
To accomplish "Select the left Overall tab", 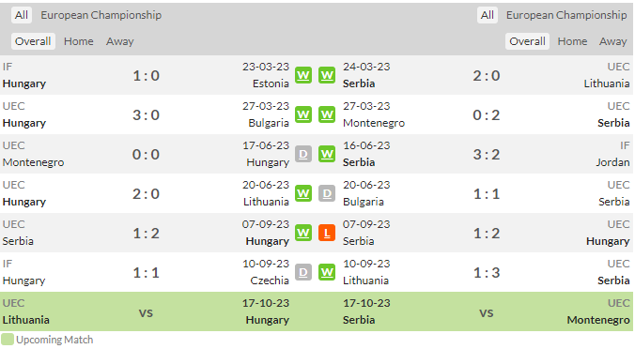I will pos(33,41).
